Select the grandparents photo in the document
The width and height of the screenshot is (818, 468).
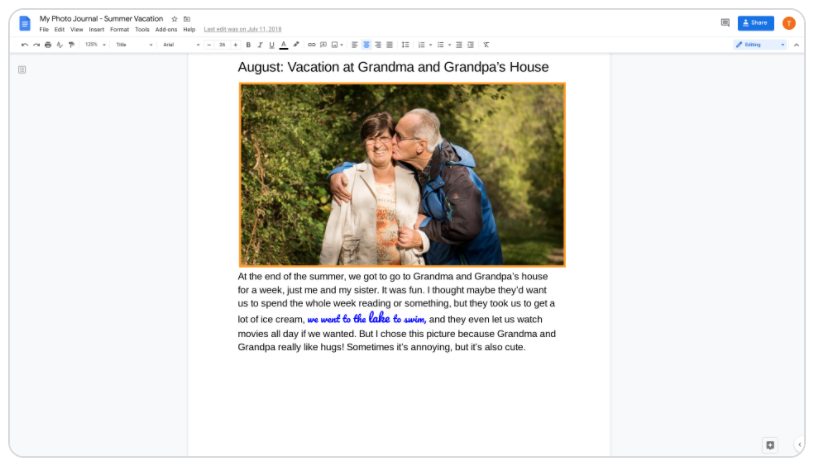pos(402,175)
